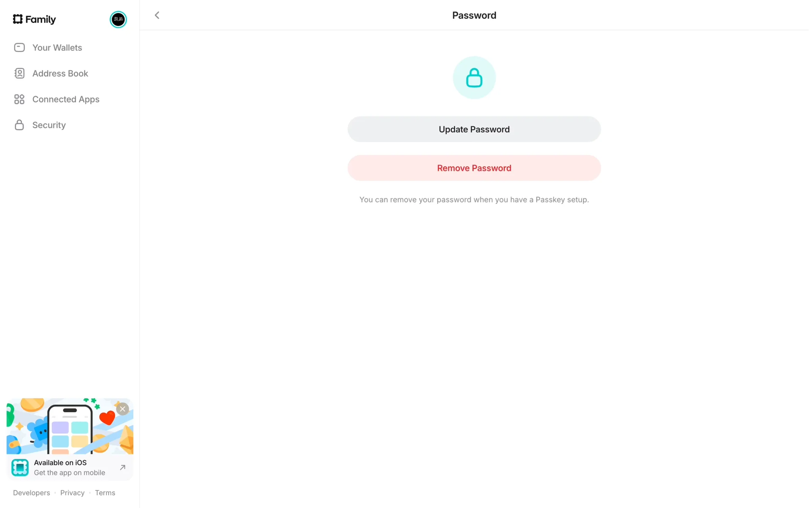Open the profile avatar menu
The height and width of the screenshot is (508, 812).
(x=118, y=19)
